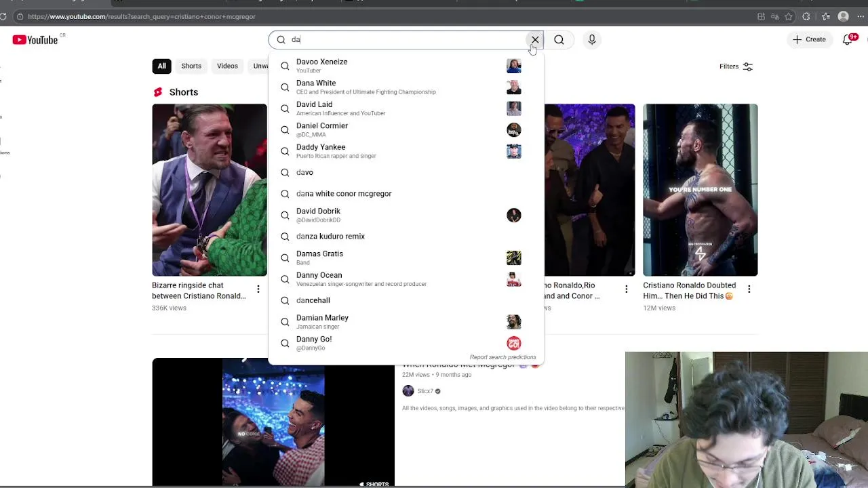The height and width of the screenshot is (488, 868).
Task: Select the All filter chip
Action: pos(161,66)
